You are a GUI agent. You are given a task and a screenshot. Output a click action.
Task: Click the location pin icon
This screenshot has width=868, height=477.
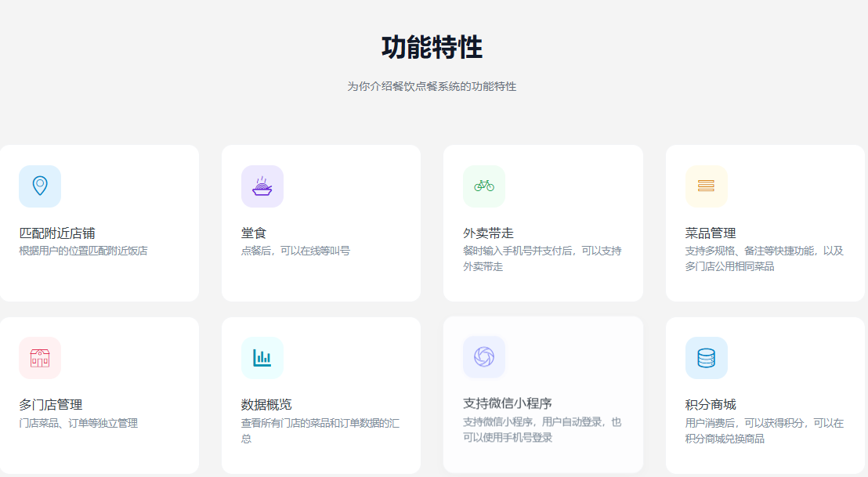[40, 186]
